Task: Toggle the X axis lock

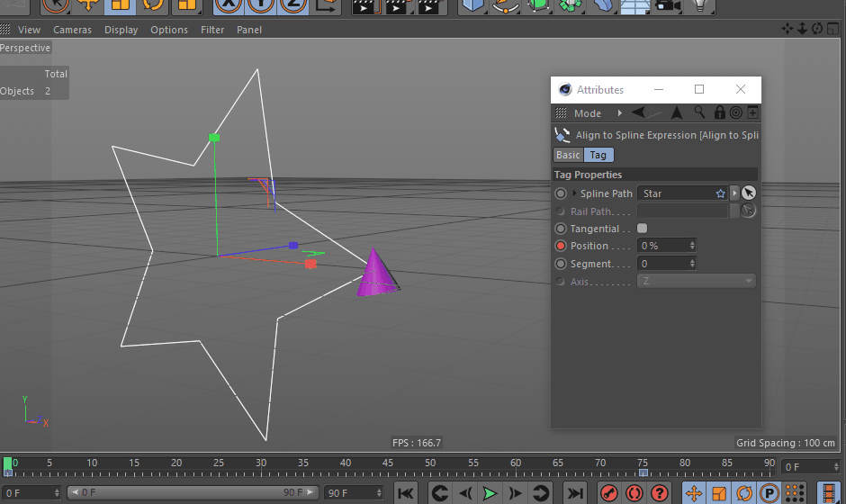Action: [x=229, y=4]
